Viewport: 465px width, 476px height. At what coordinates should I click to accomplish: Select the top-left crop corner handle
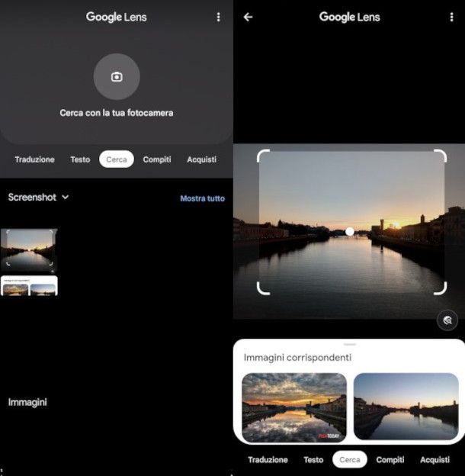(x=263, y=156)
